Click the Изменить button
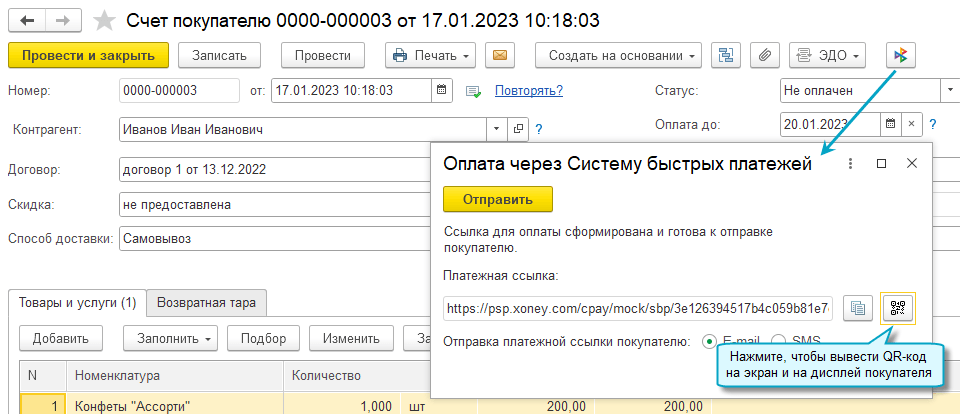 [x=352, y=338]
